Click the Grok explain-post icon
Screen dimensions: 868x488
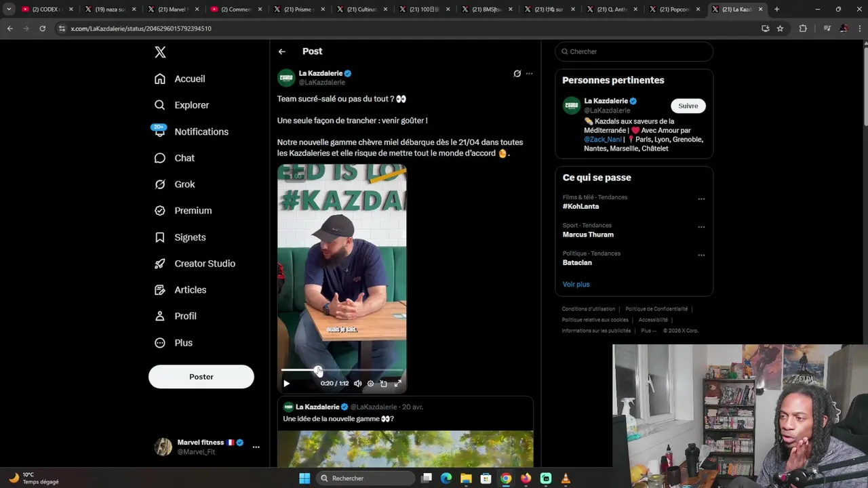click(517, 74)
